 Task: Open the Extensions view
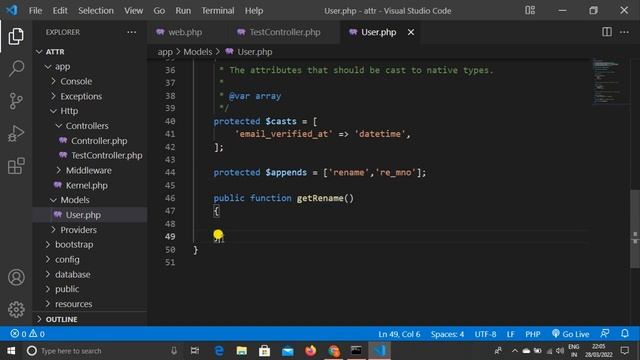(x=16, y=166)
